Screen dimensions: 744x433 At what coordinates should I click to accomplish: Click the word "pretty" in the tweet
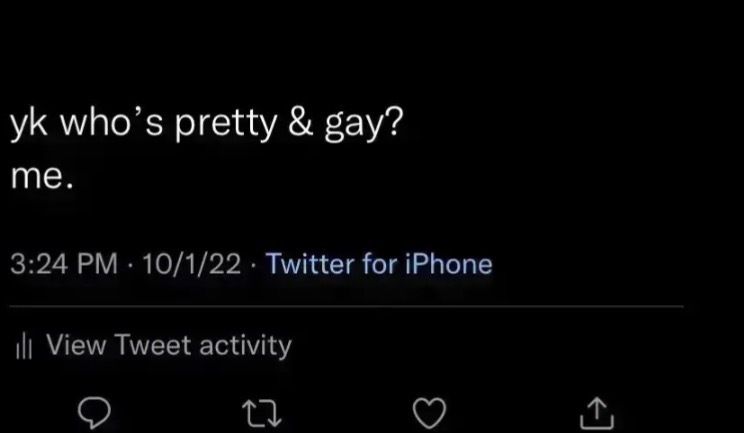point(226,126)
